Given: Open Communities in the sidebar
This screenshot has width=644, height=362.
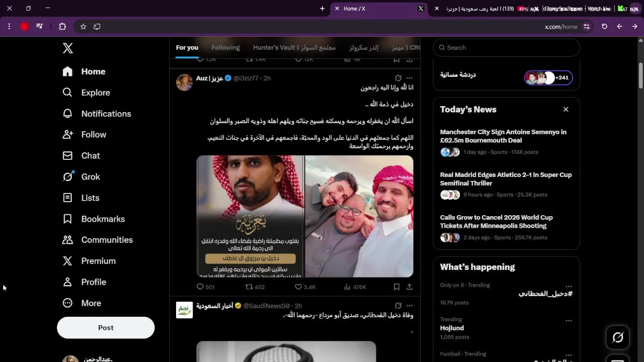Looking at the screenshot, I should 98,240.
